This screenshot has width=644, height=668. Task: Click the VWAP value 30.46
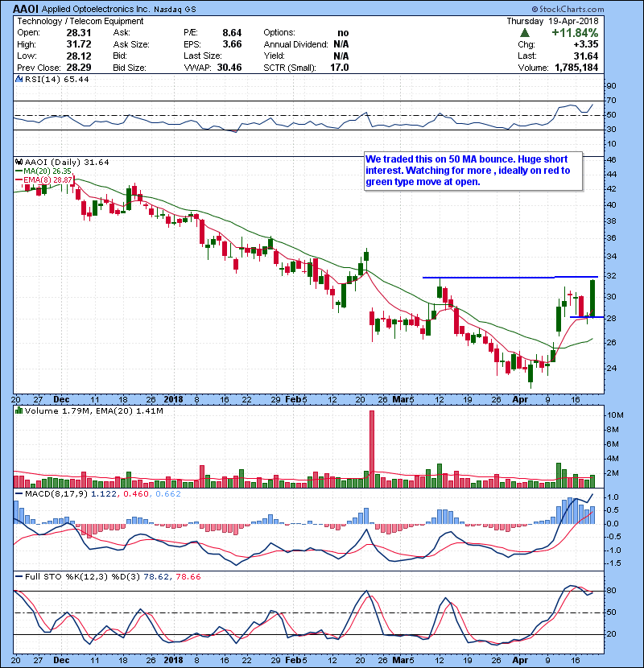[x=229, y=68]
